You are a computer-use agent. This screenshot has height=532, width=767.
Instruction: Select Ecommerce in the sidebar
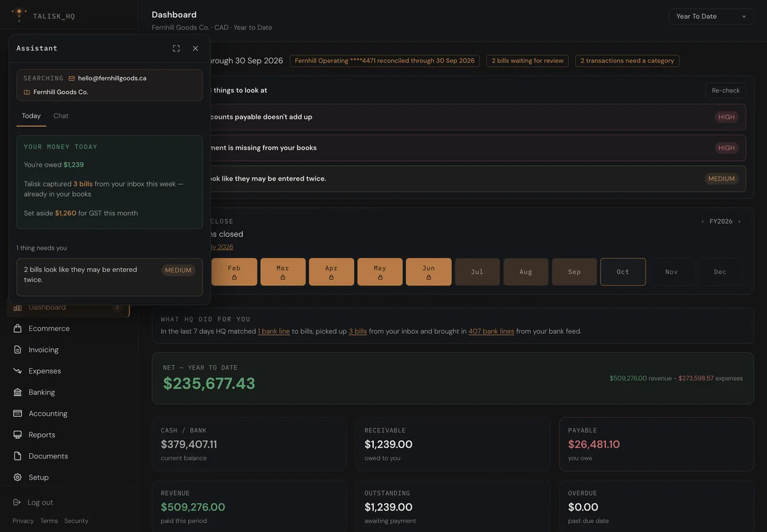68,328
